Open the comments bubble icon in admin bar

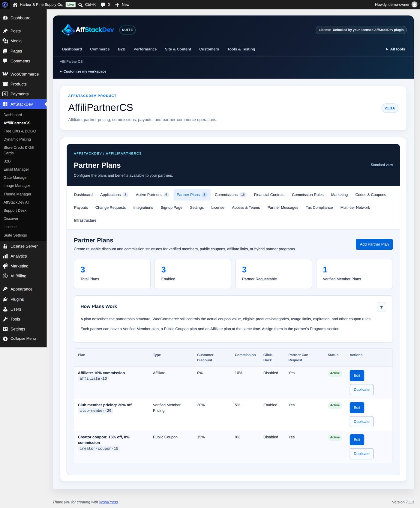coord(103,5)
